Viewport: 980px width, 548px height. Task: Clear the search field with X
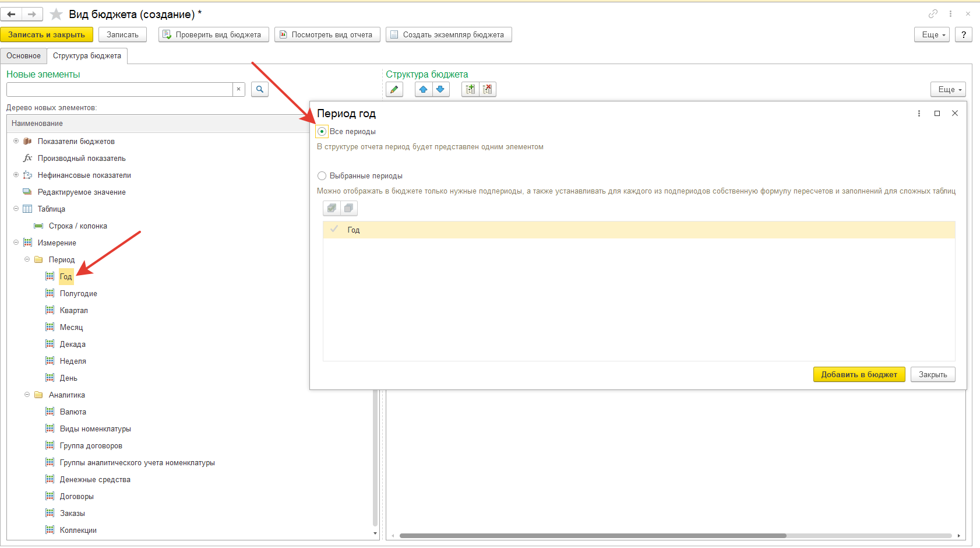[x=238, y=89]
